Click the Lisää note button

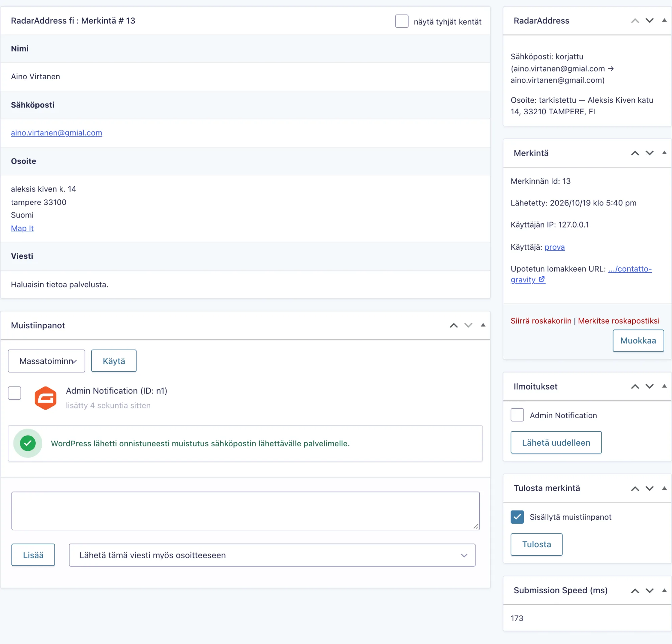pos(33,555)
